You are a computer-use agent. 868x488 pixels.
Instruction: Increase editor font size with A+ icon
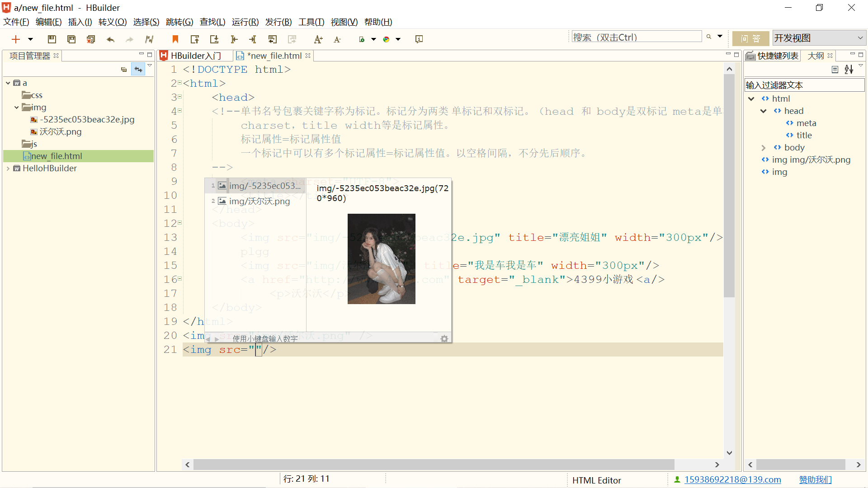tap(318, 39)
